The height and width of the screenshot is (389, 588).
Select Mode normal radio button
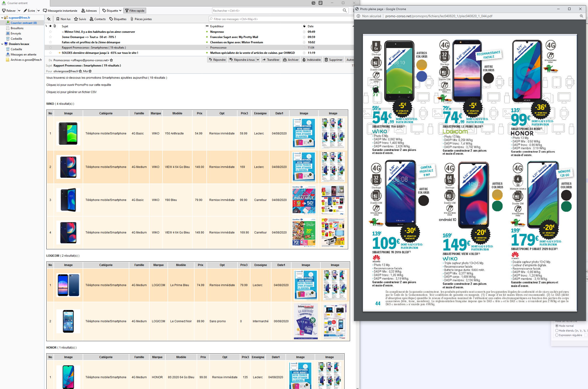[x=557, y=326]
